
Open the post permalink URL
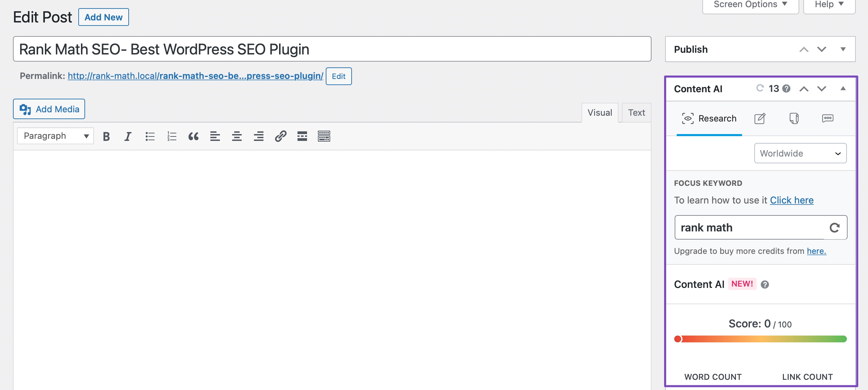click(x=195, y=76)
